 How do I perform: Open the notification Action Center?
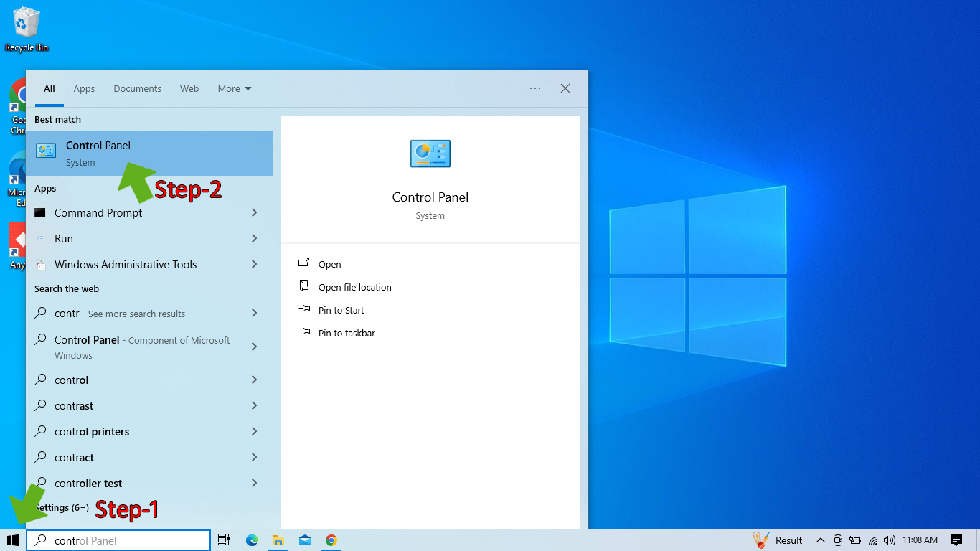(x=956, y=540)
